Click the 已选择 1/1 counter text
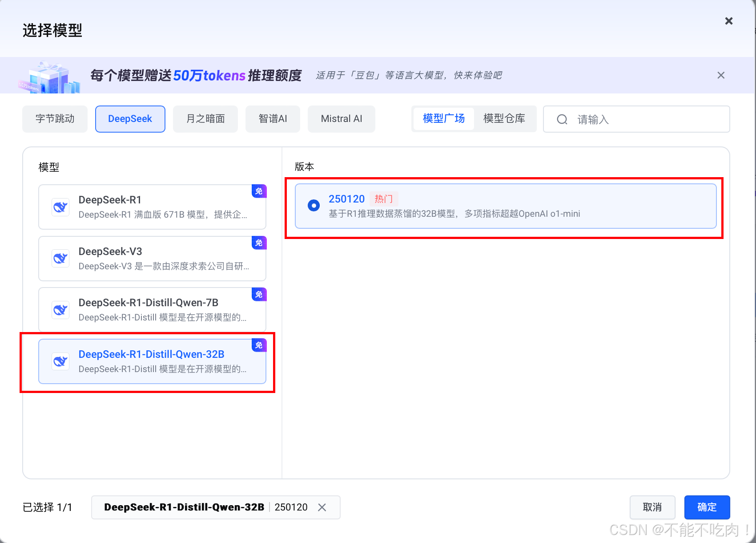The image size is (756, 543). tap(47, 507)
